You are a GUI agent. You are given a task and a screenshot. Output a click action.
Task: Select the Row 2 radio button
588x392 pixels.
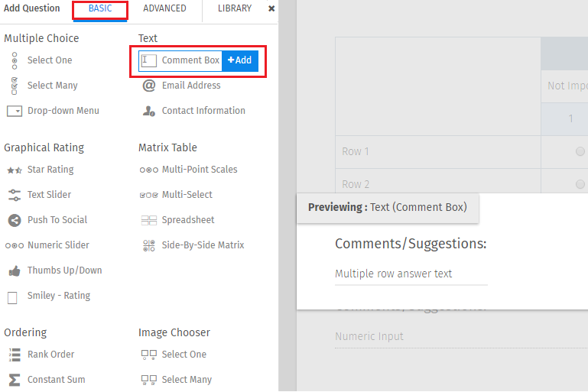(580, 184)
